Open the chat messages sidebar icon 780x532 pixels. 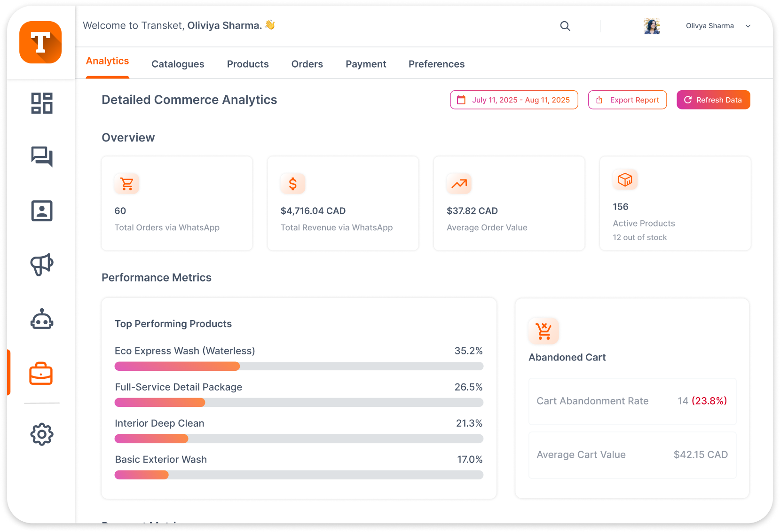click(41, 156)
